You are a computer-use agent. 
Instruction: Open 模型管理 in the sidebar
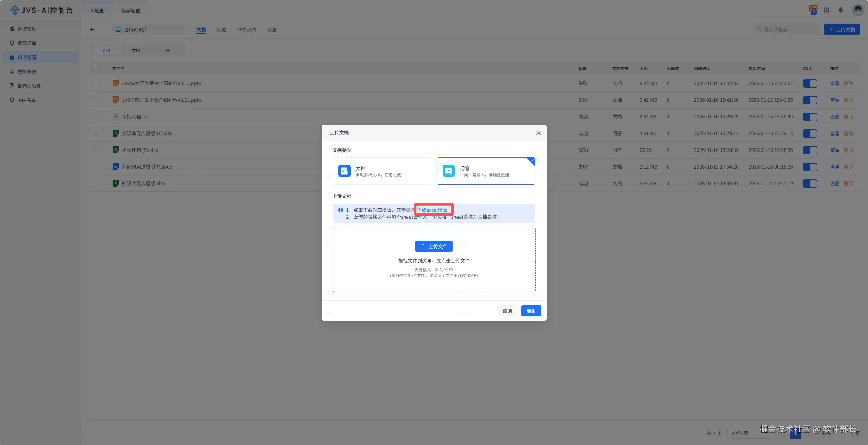pyautogui.click(x=27, y=29)
